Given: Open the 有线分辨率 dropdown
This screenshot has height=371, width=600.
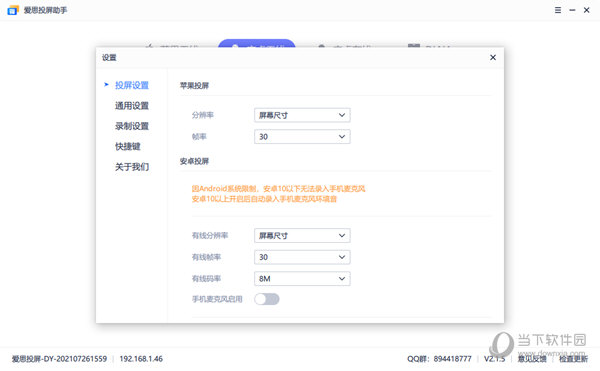Looking at the screenshot, I should point(302,236).
